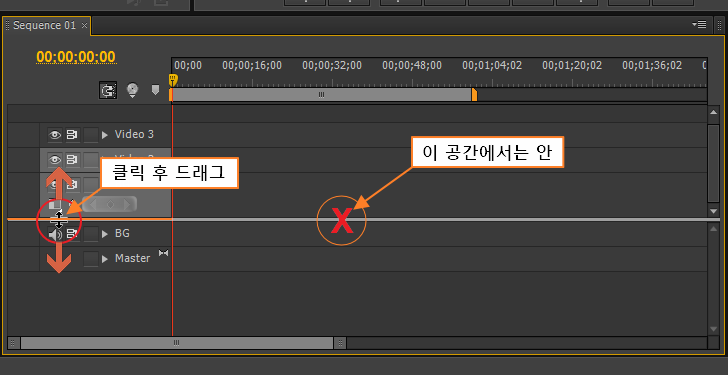
Task: Click audio tracks scrollbar down arrow
Action: [x=714, y=329]
